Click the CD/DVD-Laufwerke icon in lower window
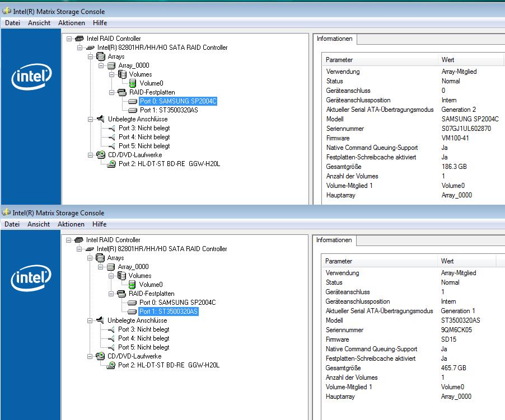The width and height of the screenshot is (505, 420). click(x=100, y=356)
